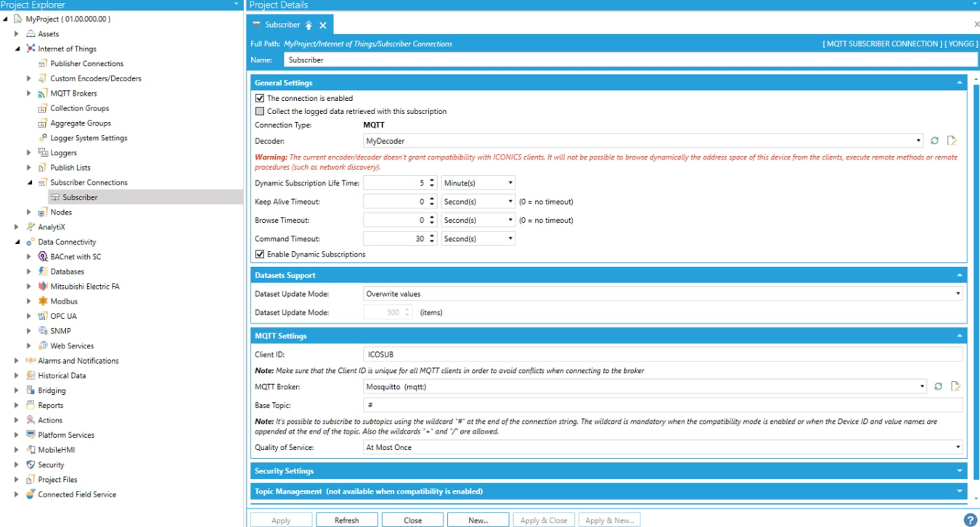Edit the selected MQTT Broker
Screen dimensions: 980x527
(x=956, y=387)
